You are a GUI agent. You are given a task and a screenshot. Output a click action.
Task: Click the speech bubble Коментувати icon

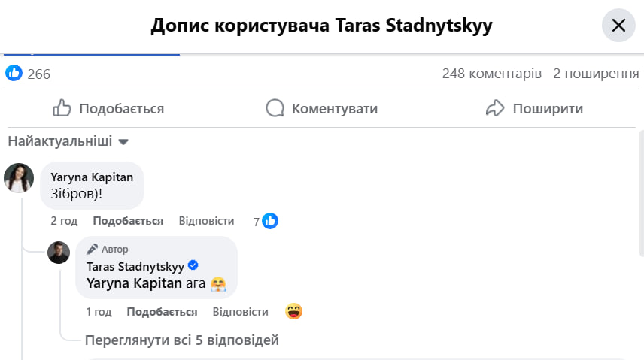pyautogui.click(x=275, y=109)
